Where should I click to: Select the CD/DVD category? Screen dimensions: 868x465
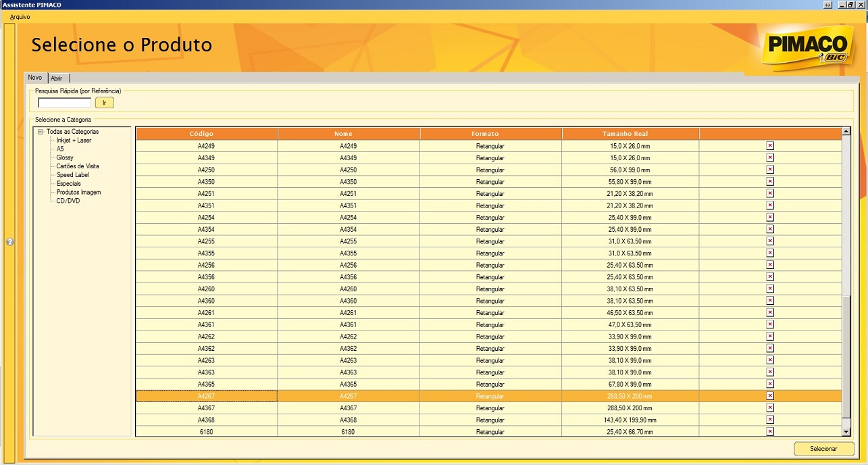point(68,201)
